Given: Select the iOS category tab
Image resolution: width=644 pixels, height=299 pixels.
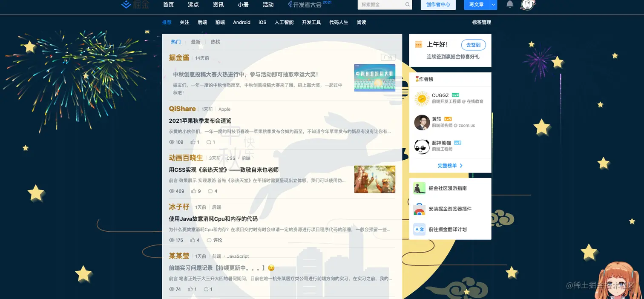Looking at the screenshot, I should (x=262, y=22).
